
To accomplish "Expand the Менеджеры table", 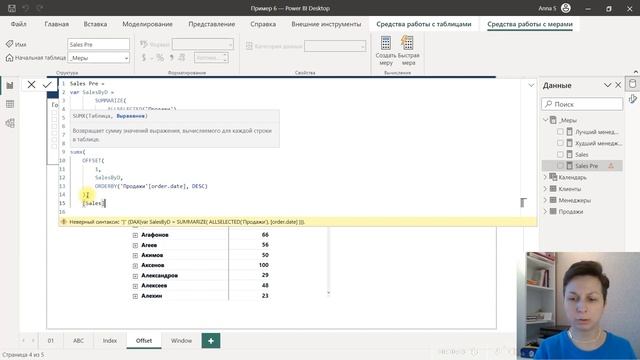I will tap(545, 200).
